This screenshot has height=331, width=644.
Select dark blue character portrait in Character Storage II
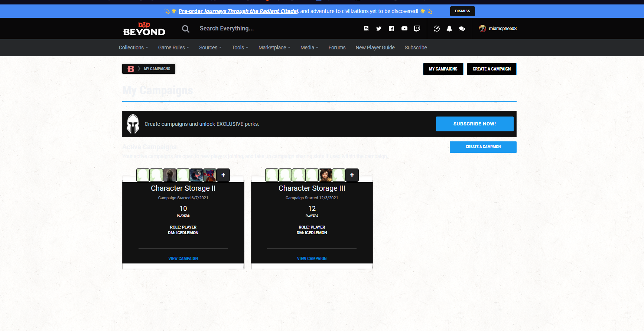tap(196, 175)
